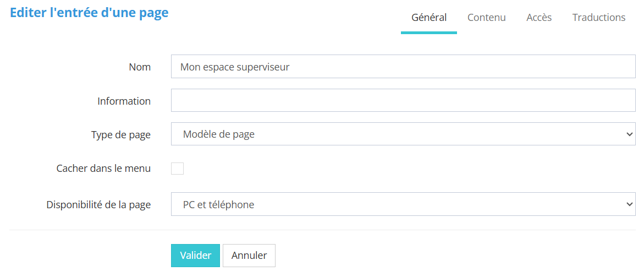The image size is (644, 271).
Task: Select the Général tab
Action: 429,18
